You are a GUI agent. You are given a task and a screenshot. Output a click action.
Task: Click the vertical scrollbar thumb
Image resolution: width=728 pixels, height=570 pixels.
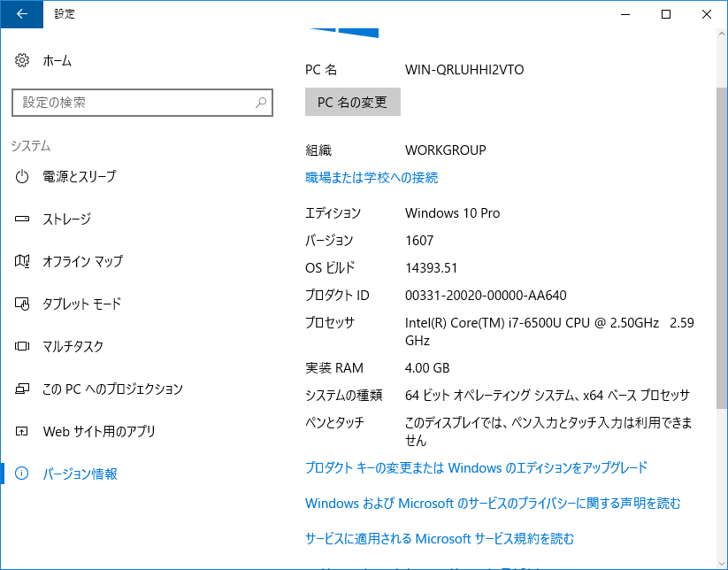[721, 248]
